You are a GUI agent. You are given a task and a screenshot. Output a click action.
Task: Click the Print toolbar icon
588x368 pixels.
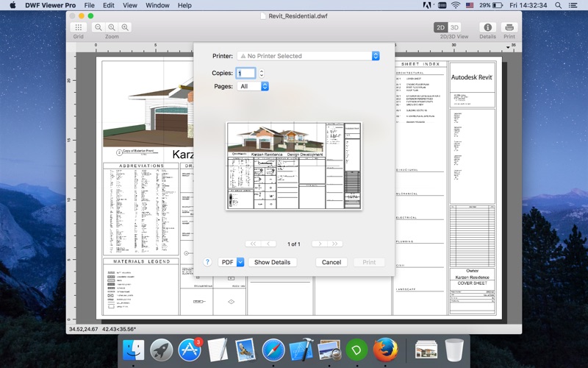509,27
